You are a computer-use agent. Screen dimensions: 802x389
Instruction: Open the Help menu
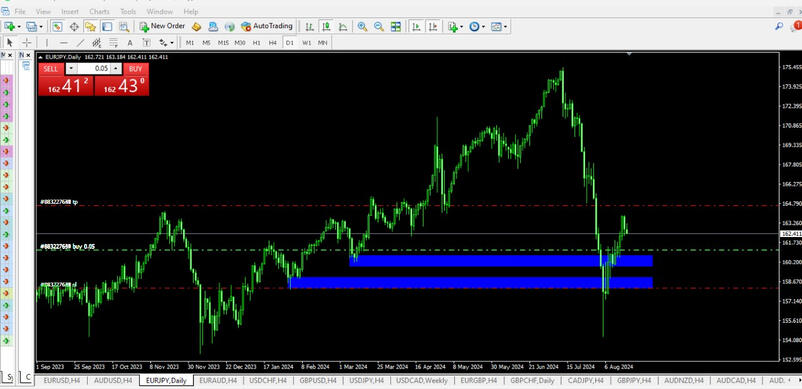pyautogui.click(x=191, y=11)
